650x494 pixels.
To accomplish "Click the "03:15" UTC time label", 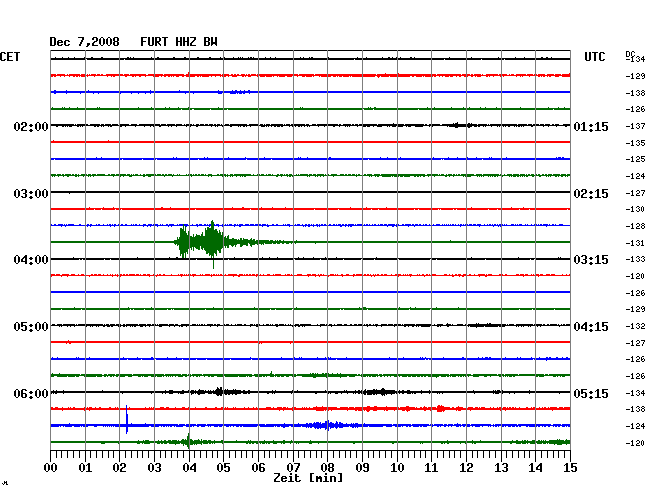I will (x=591, y=260).
